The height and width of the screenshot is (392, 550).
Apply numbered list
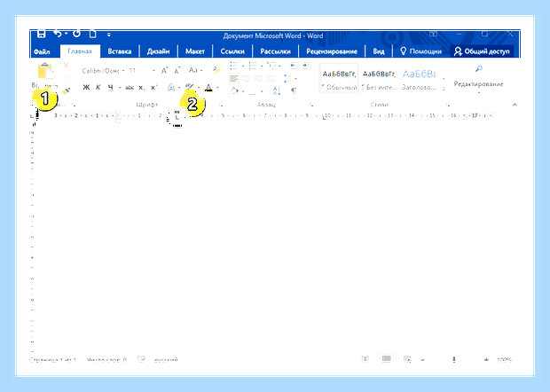[253, 66]
